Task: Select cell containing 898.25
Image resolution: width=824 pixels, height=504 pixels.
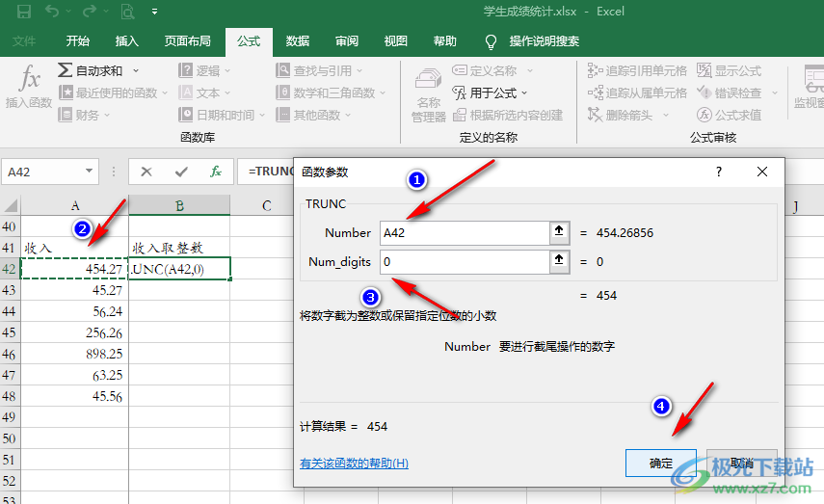Action: click(74, 354)
